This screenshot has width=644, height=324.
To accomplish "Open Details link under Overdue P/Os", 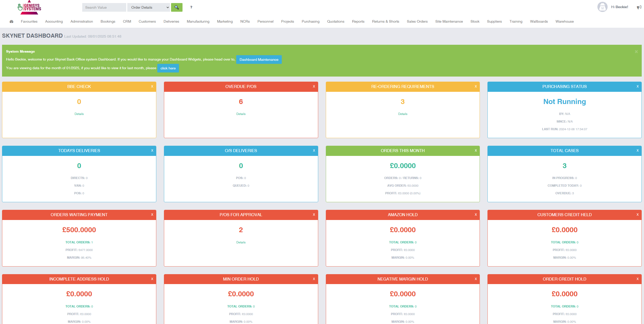I will click(241, 114).
